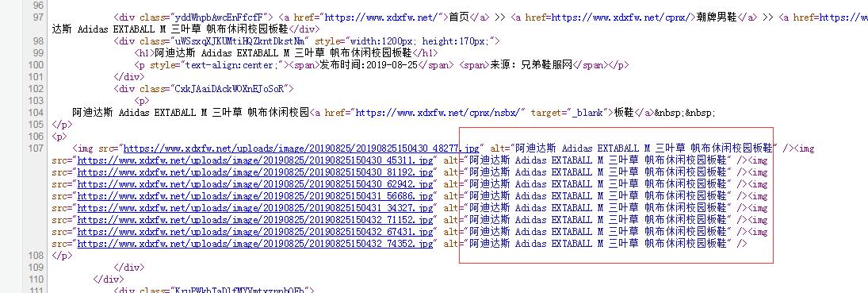Click the 来源：兄弟鞋服网 span text
868x293 pixels.
coord(530,65)
